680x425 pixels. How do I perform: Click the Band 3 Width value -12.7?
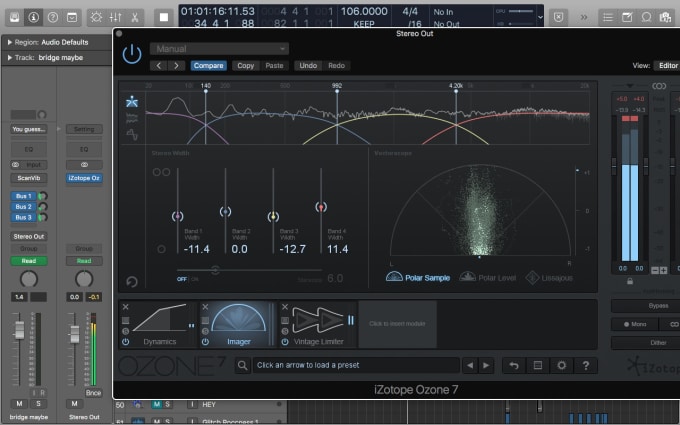(292, 249)
